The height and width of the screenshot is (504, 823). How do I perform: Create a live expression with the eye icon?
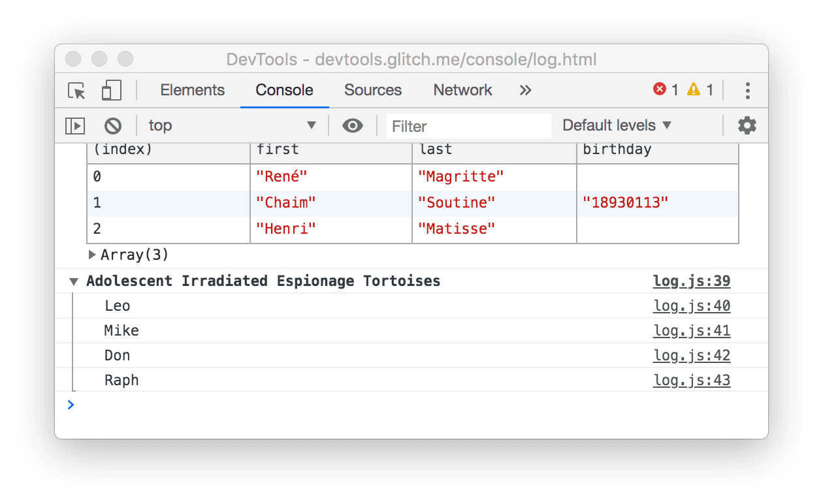coord(353,125)
